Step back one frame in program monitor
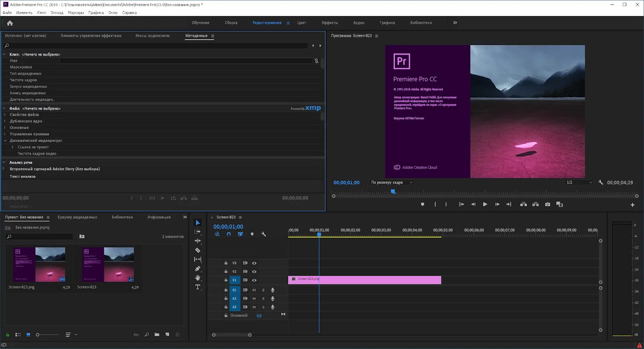The width and height of the screenshot is (644, 349). pos(473,204)
